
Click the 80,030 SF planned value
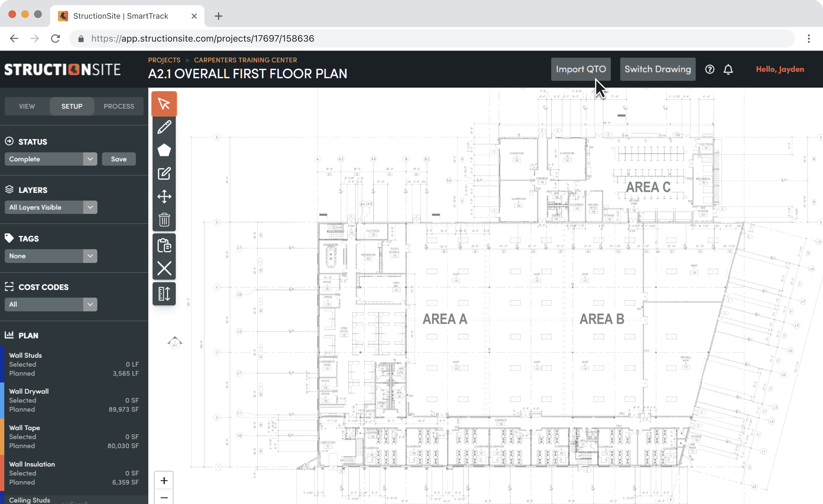[123, 446]
